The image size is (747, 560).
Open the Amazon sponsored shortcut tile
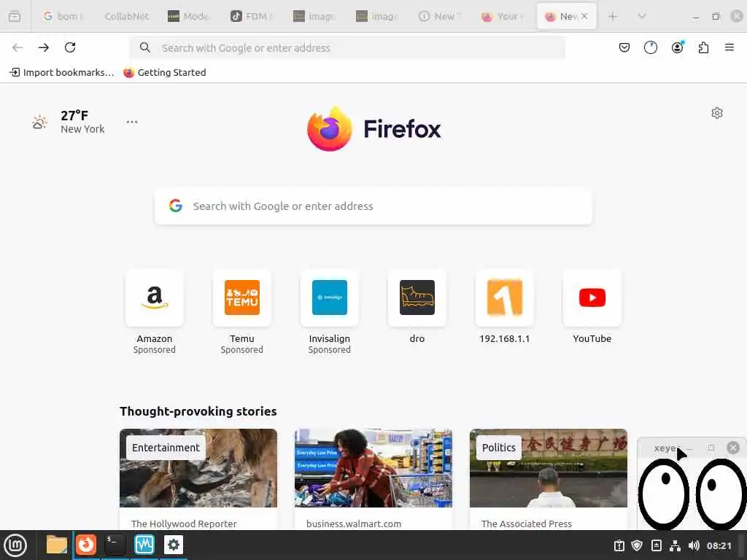[x=155, y=312]
